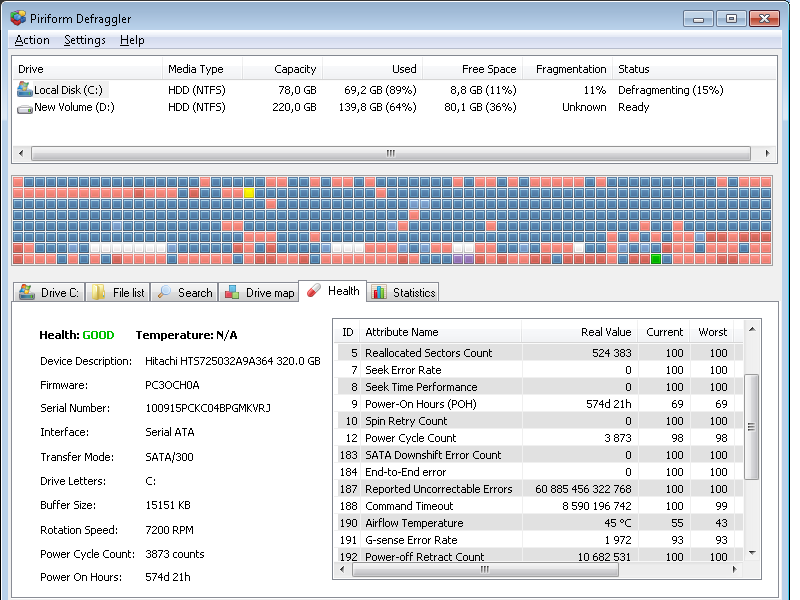Select the Command Timeout row
Image resolution: width=800 pixels, height=600 pixels.
click(x=539, y=506)
